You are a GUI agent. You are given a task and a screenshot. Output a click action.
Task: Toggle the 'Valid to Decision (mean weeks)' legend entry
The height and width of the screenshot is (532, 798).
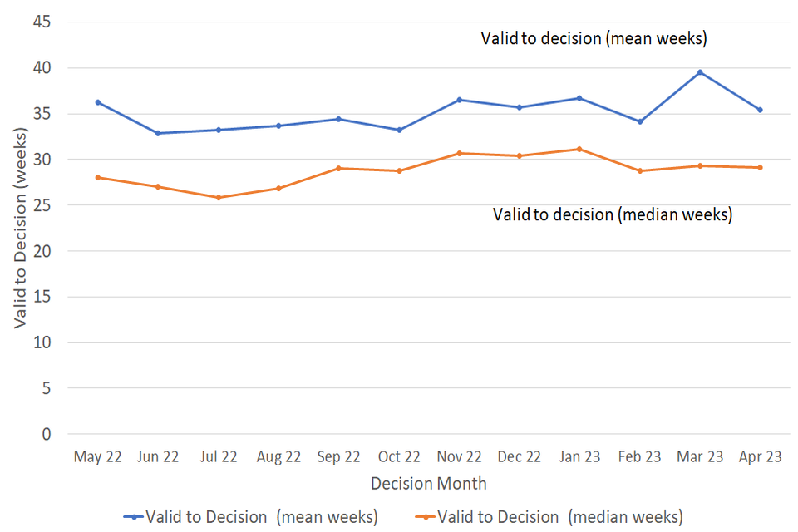(x=261, y=516)
